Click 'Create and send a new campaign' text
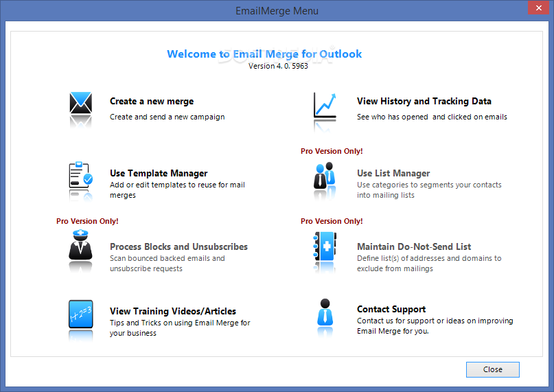 click(x=167, y=117)
